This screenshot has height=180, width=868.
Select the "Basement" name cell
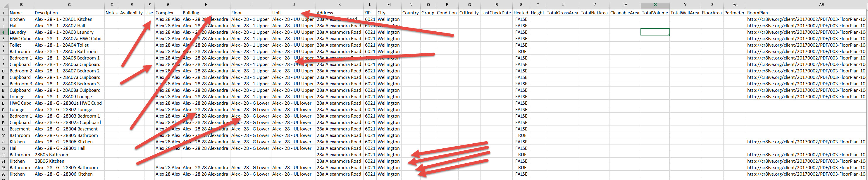pos(20,129)
